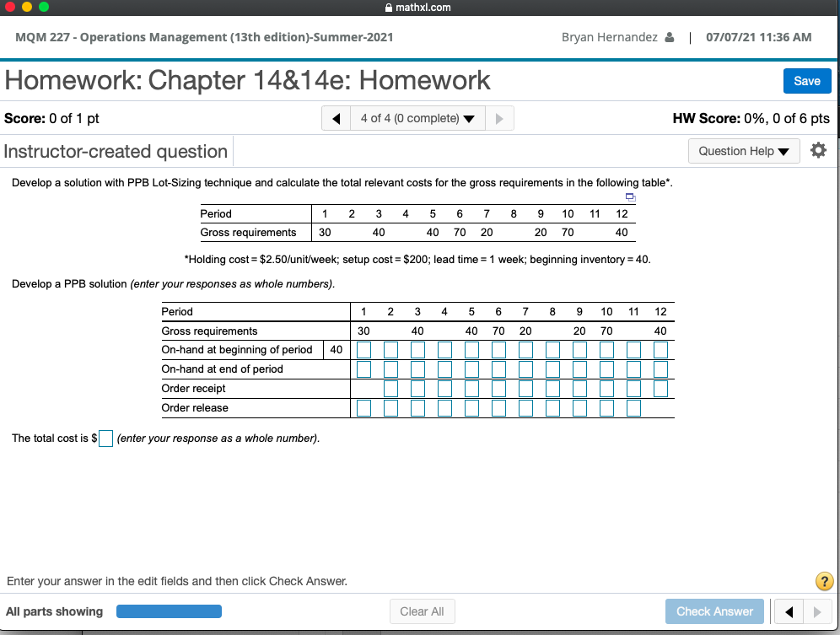Click the total cost input field

pyautogui.click(x=105, y=438)
